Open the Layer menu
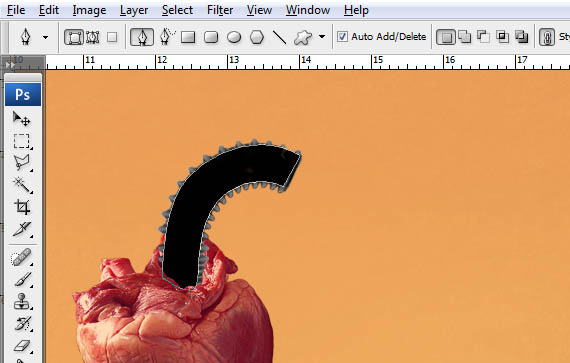Screen dimensions: 570x363 (134, 10)
